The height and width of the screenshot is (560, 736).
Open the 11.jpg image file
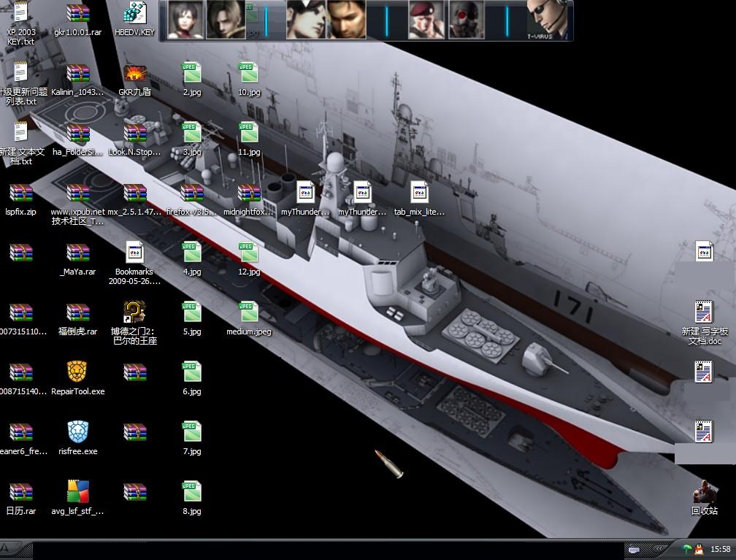tap(249, 139)
